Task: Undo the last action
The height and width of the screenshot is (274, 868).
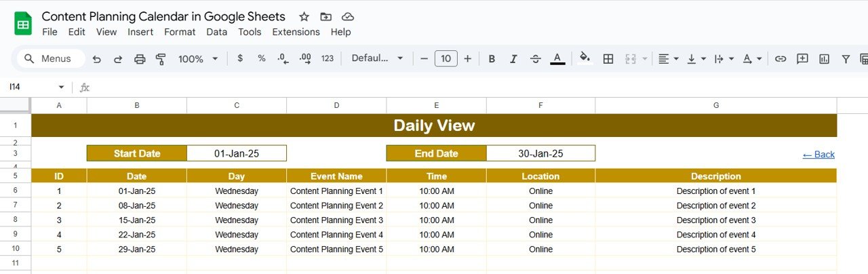Action: coord(97,59)
